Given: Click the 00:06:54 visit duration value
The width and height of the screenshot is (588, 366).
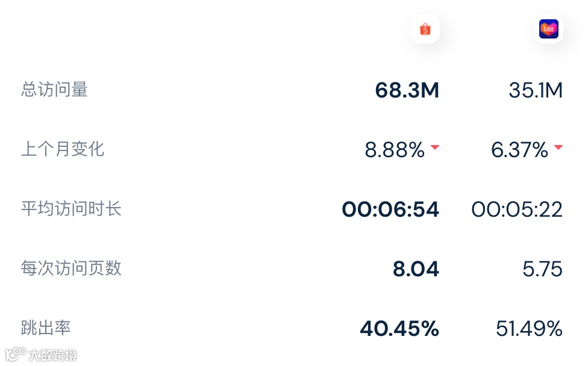Looking at the screenshot, I should (390, 209).
